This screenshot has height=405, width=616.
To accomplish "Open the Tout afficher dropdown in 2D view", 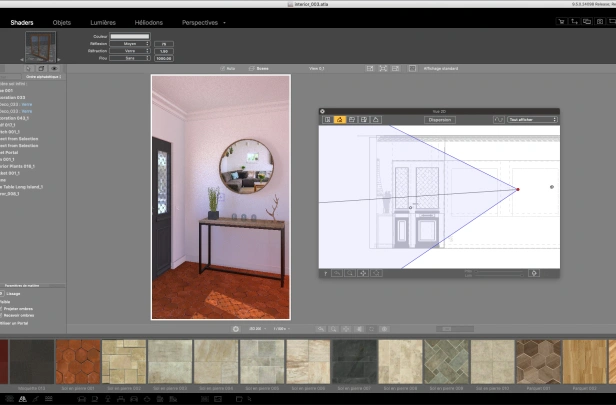I will coord(532,119).
